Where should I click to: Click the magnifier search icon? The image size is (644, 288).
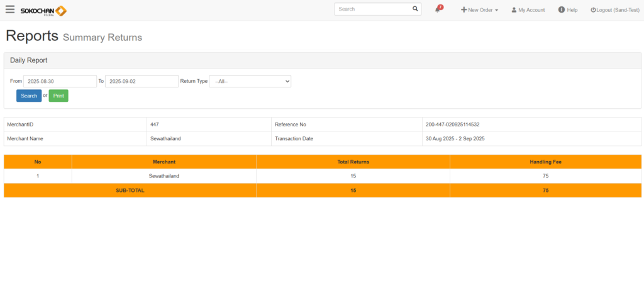[415, 9]
